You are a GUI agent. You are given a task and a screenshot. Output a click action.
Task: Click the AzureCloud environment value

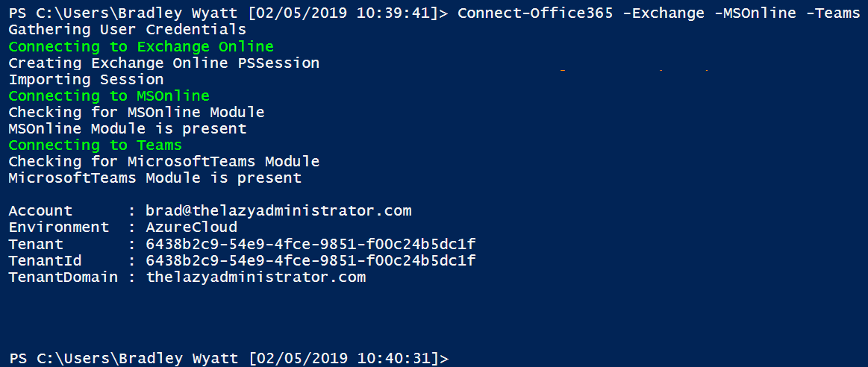(192, 228)
